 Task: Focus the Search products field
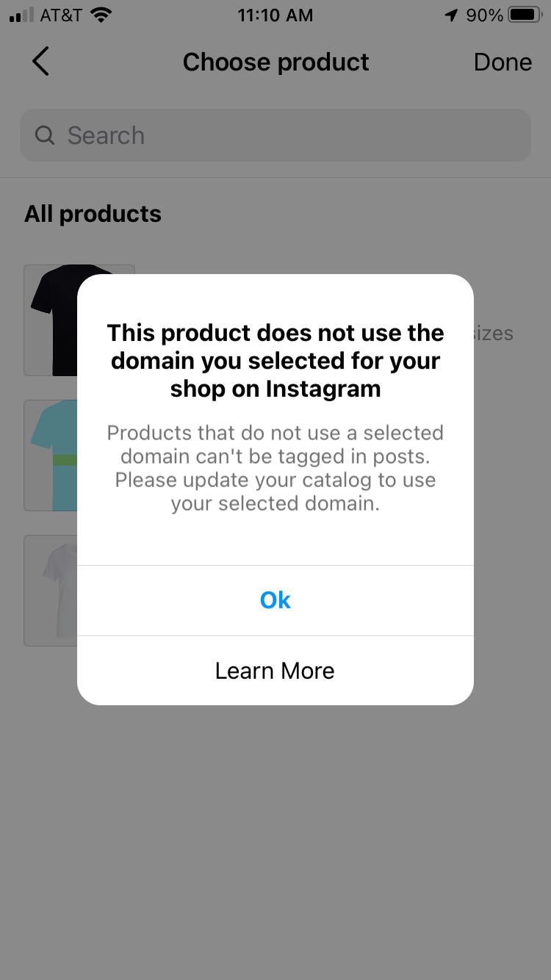coord(275,135)
